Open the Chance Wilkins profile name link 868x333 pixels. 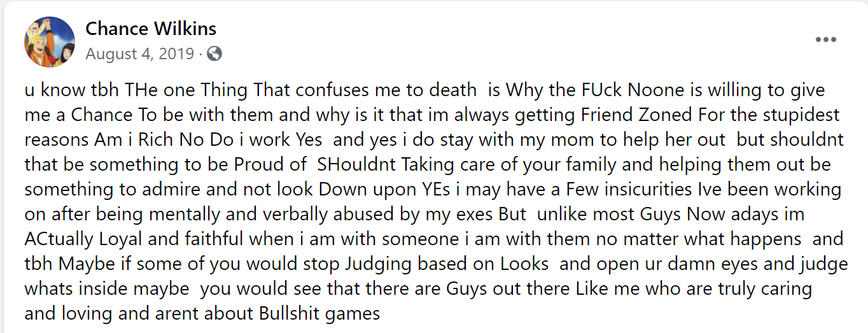[151, 29]
